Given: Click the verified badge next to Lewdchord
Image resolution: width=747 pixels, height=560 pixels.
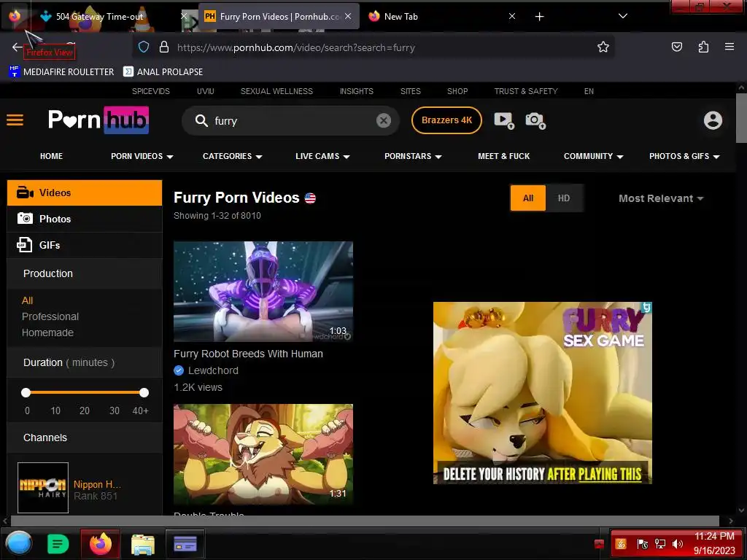Looking at the screenshot, I should click(179, 370).
